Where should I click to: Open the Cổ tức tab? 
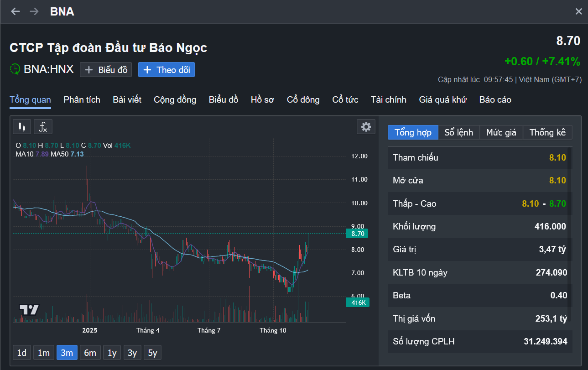(345, 100)
